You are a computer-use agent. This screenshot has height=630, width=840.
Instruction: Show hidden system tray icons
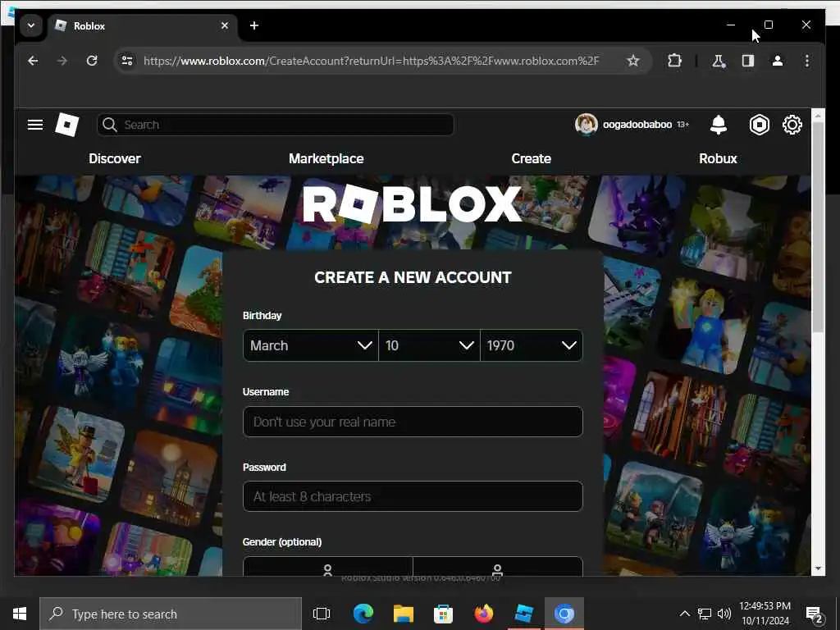click(685, 614)
